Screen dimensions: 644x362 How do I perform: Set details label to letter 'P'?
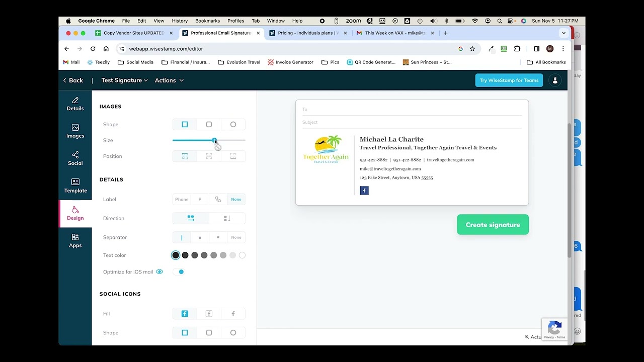tap(200, 200)
